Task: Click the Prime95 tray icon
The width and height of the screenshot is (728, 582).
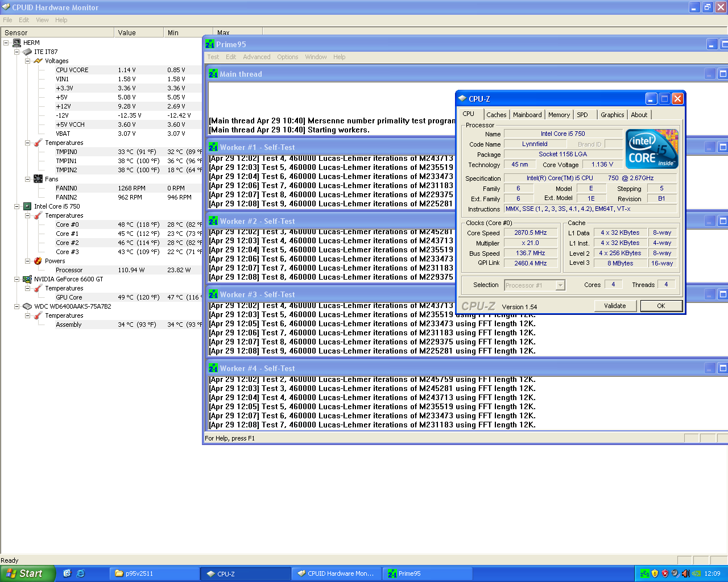Action: (644, 573)
